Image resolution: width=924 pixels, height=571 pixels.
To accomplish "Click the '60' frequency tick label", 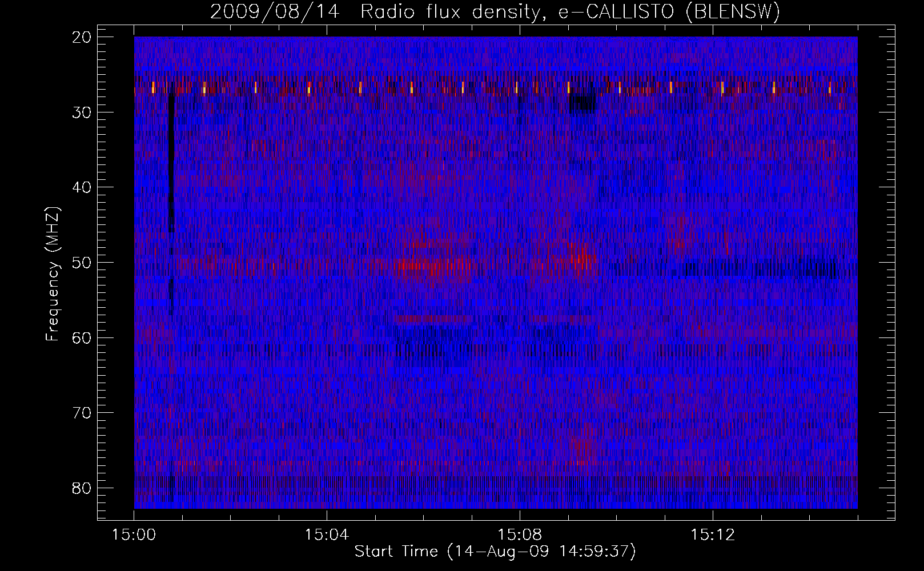I will tap(82, 337).
